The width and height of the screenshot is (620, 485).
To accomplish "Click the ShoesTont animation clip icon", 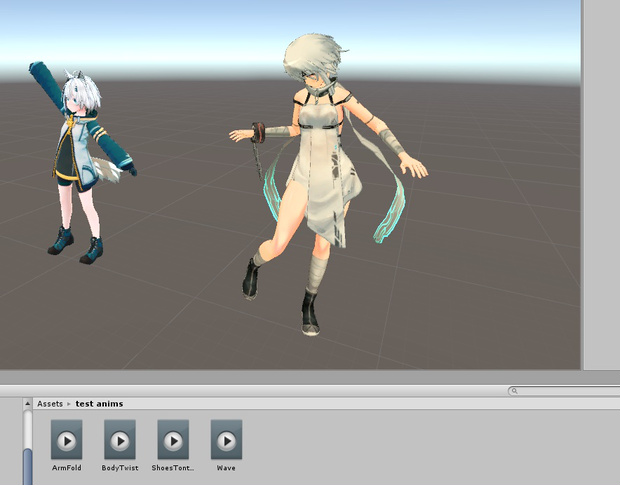I will click(x=173, y=439).
